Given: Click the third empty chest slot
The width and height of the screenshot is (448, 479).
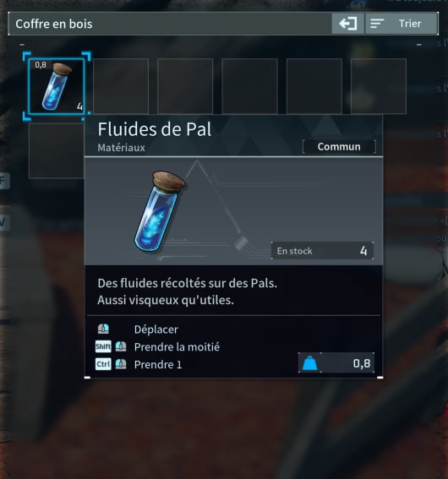Looking at the screenshot, I should click(185, 86).
